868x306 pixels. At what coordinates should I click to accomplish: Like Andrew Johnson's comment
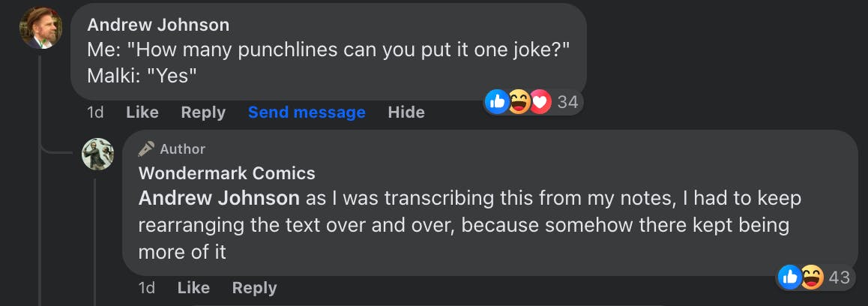point(142,112)
